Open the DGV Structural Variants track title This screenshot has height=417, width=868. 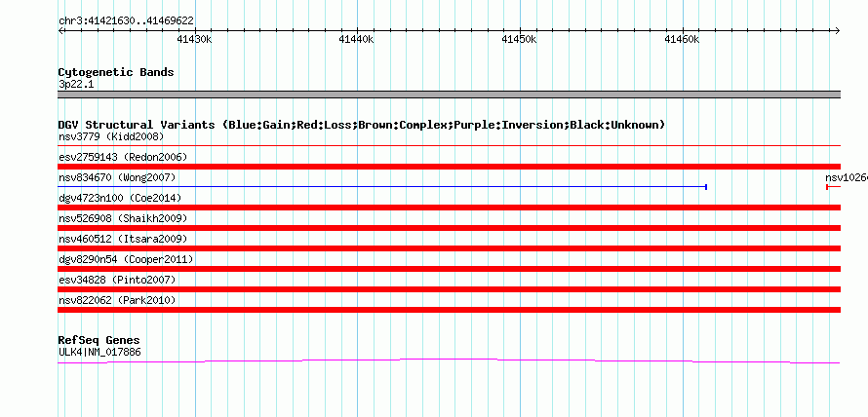pos(362,125)
